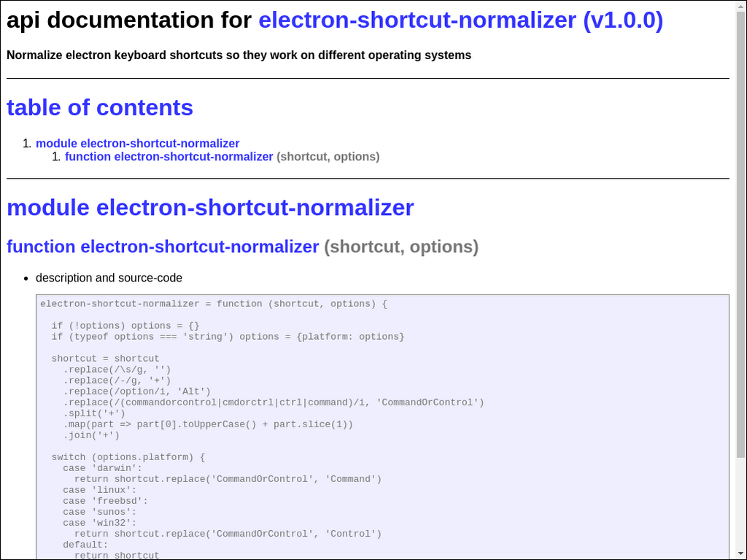
Task: Click the 'Normalize electron keyboard shortcuts' subtitle text
Action: [239, 55]
